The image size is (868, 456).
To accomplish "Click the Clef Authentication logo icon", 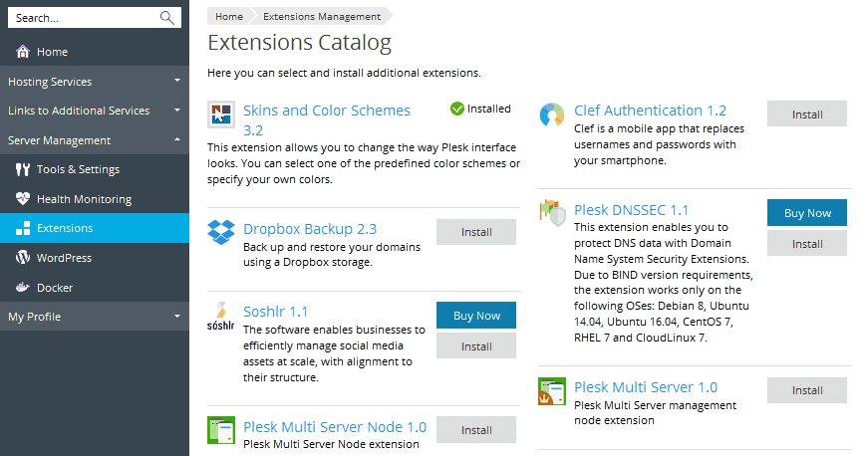I will coord(551,114).
